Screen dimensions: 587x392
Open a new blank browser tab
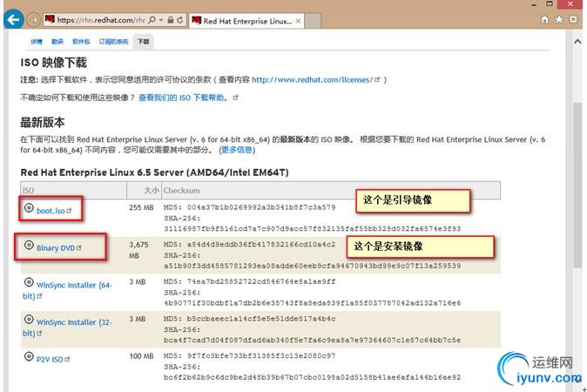pos(313,21)
